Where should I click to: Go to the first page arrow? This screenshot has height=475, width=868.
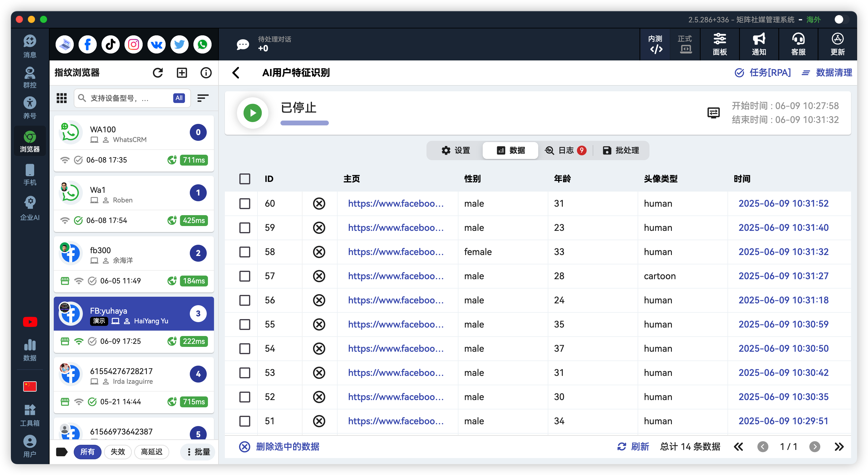[739, 447]
